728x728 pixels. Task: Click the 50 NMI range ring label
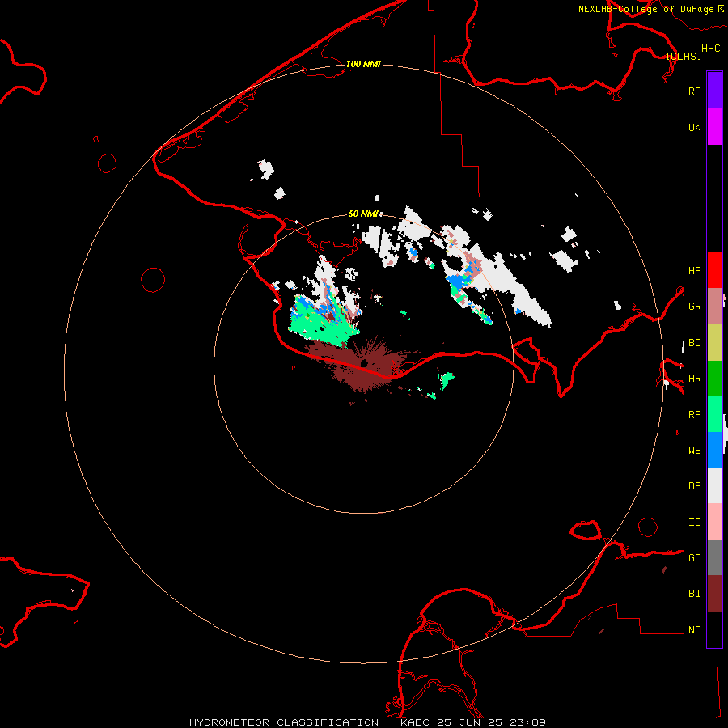363,214
